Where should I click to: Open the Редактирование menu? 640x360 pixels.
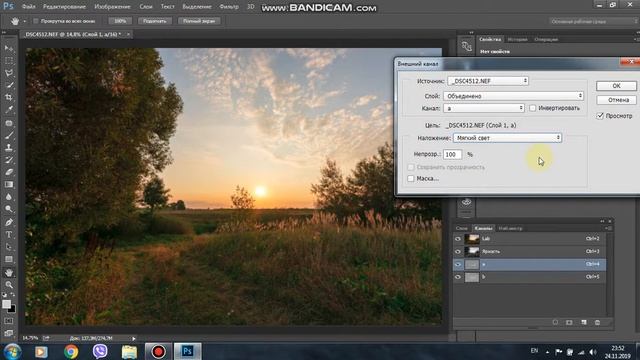pyautogui.click(x=64, y=7)
